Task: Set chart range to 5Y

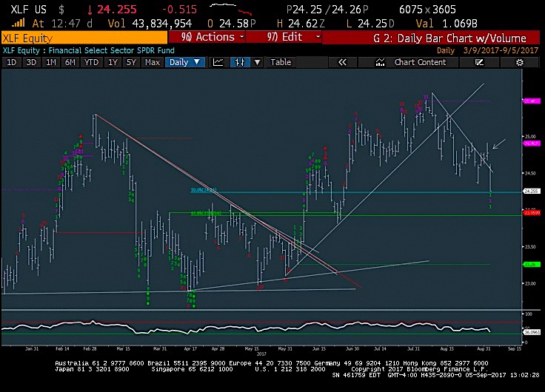Action: (131, 62)
